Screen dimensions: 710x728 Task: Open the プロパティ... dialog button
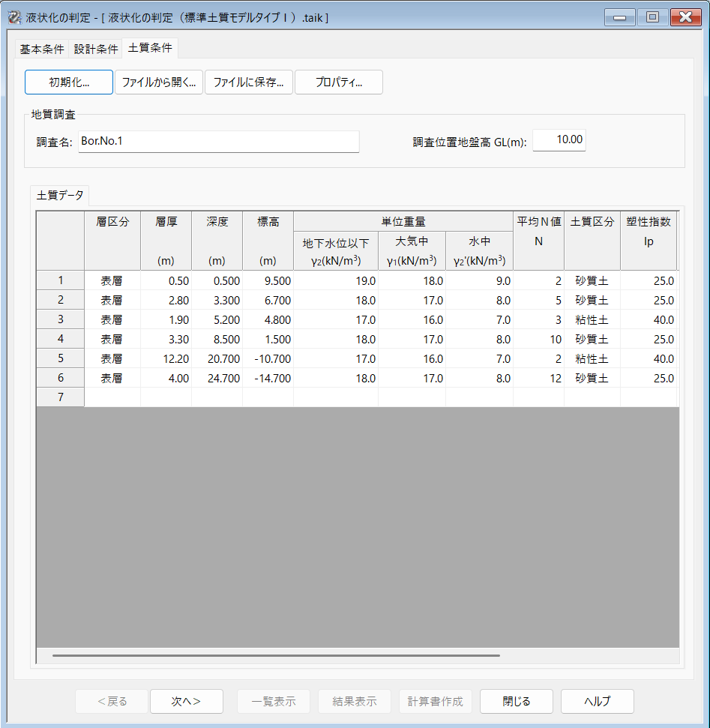click(x=339, y=82)
